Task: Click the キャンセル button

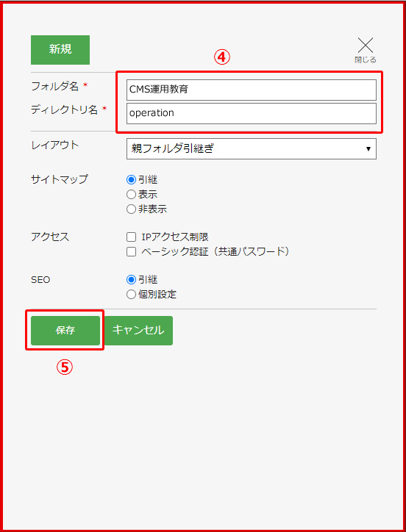Action: coord(138,331)
